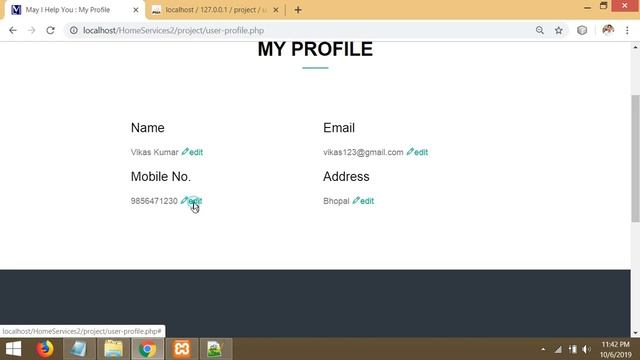This screenshot has height=360, width=640.
Task: Open the image viewer taskbar icon
Action: [215, 349]
